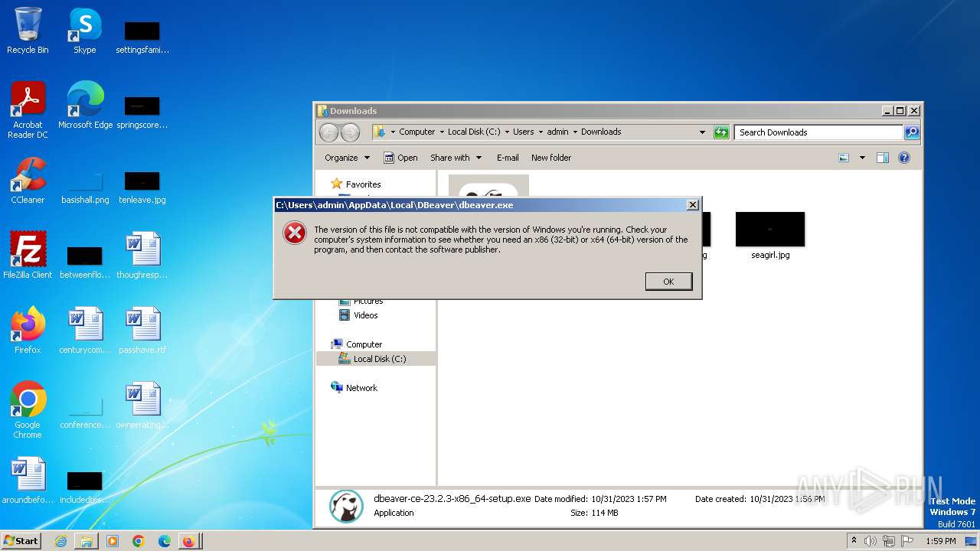Select the thoughresp... Word document on the desktop
The width and height of the screenshot is (980, 551).
(x=142, y=256)
